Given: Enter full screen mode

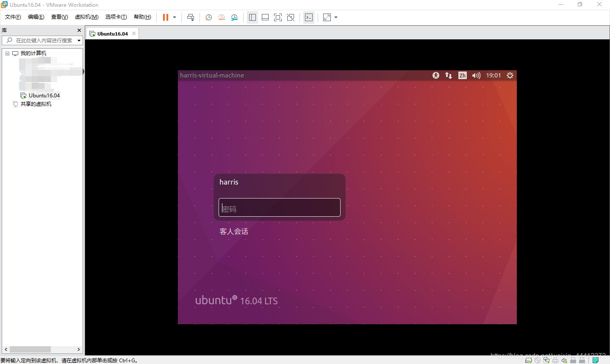Looking at the screenshot, I should click(x=278, y=17).
